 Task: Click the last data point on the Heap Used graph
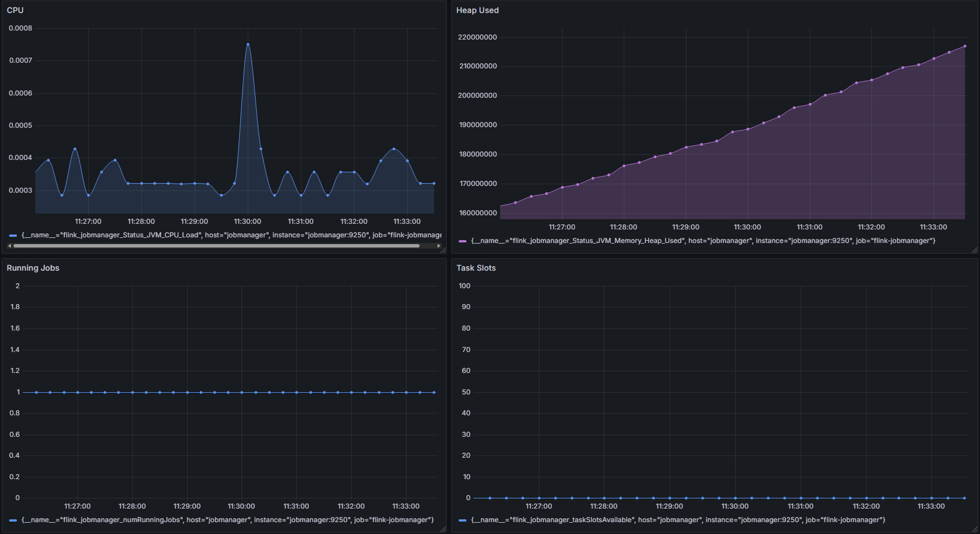(x=965, y=46)
